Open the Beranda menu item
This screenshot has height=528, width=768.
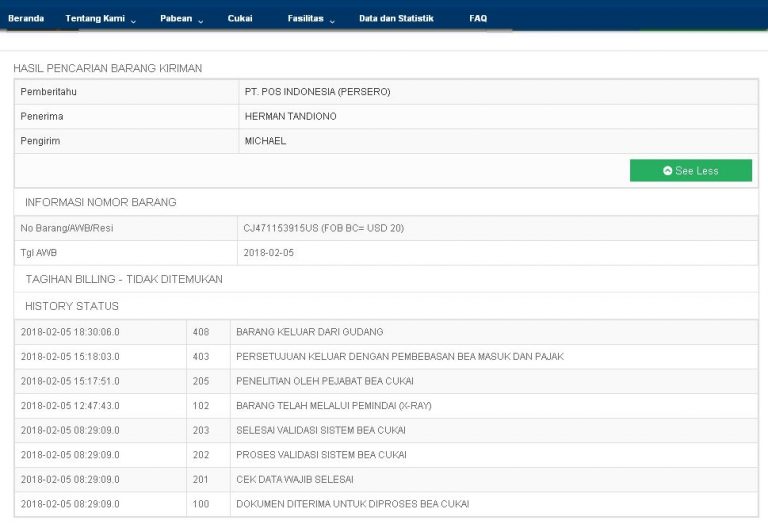click(26, 18)
